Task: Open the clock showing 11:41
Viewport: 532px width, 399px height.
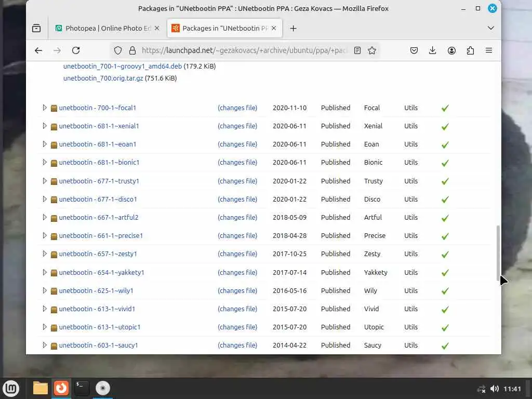Action: 512,389
